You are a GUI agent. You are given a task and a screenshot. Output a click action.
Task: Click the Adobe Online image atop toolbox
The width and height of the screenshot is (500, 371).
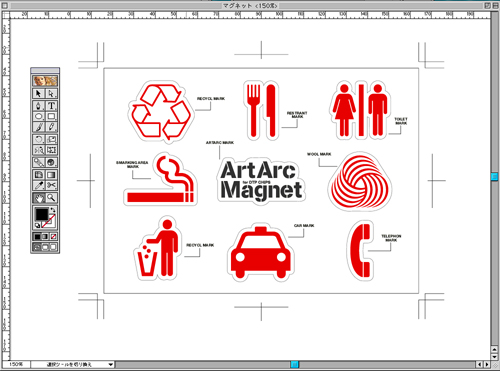click(45, 81)
